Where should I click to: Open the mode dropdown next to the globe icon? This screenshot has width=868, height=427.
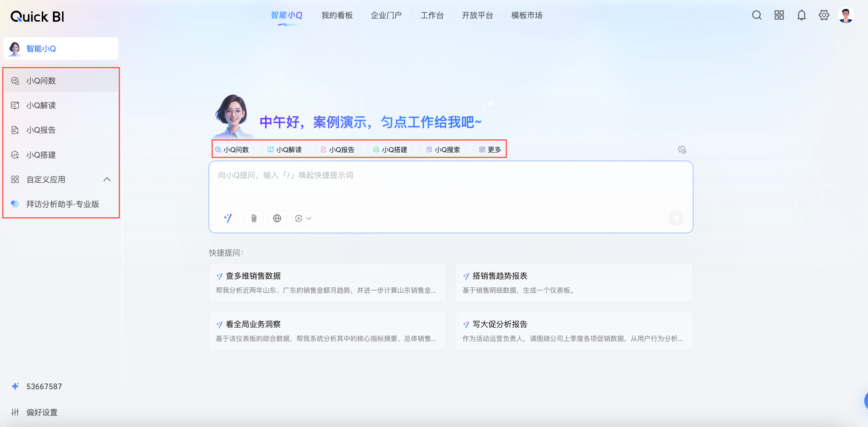tap(303, 218)
